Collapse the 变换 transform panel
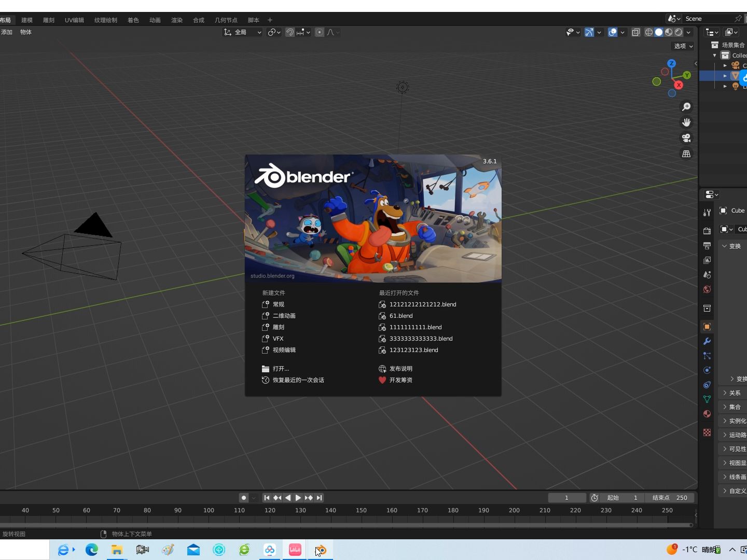The height and width of the screenshot is (560, 747). point(732,246)
